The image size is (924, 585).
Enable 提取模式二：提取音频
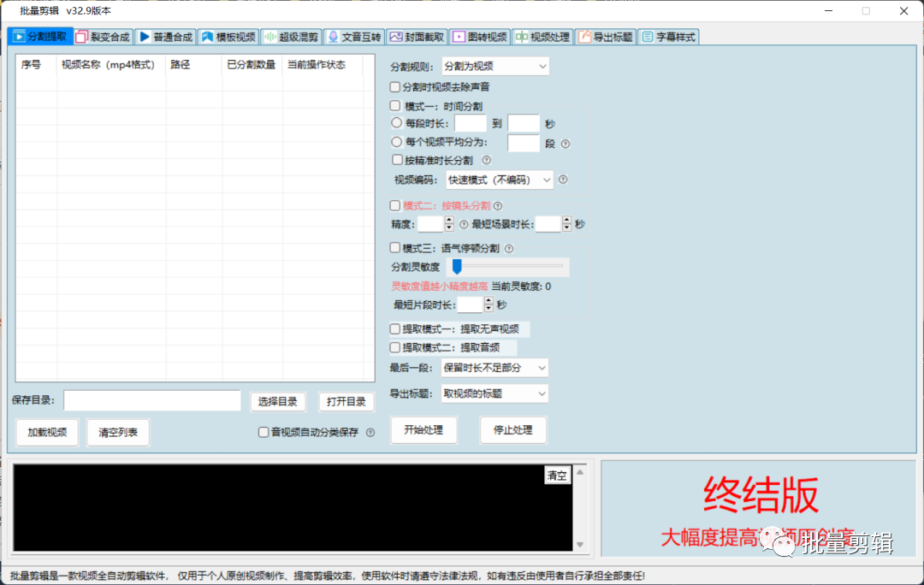tap(394, 347)
